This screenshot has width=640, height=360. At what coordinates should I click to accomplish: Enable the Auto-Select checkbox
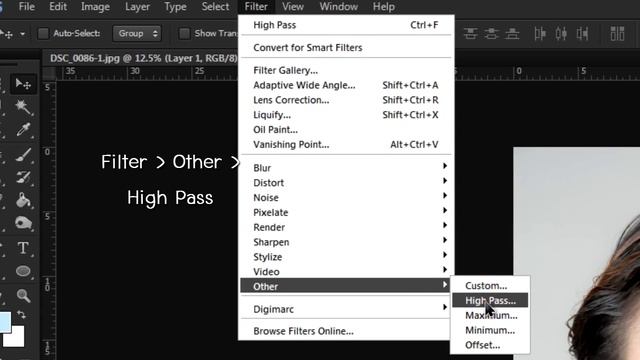(43, 33)
